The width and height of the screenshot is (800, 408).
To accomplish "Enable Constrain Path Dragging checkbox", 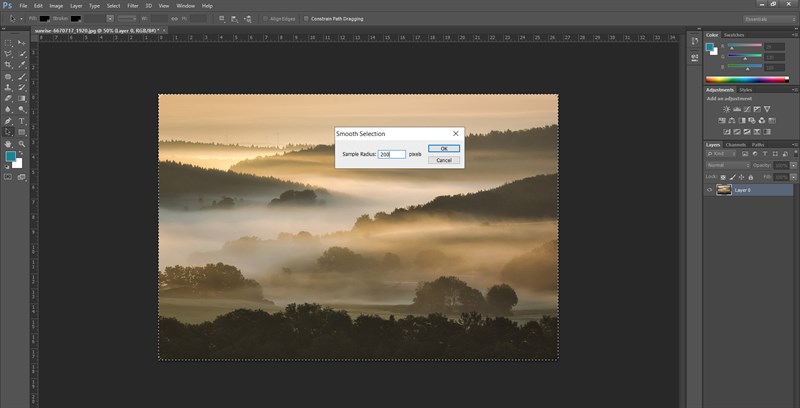I will tap(306, 18).
